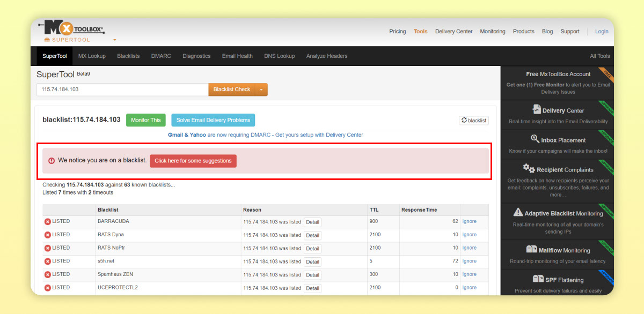Click the Spamhaus ZEN blacklist name
The width and height of the screenshot is (644, 314).
(115, 274)
